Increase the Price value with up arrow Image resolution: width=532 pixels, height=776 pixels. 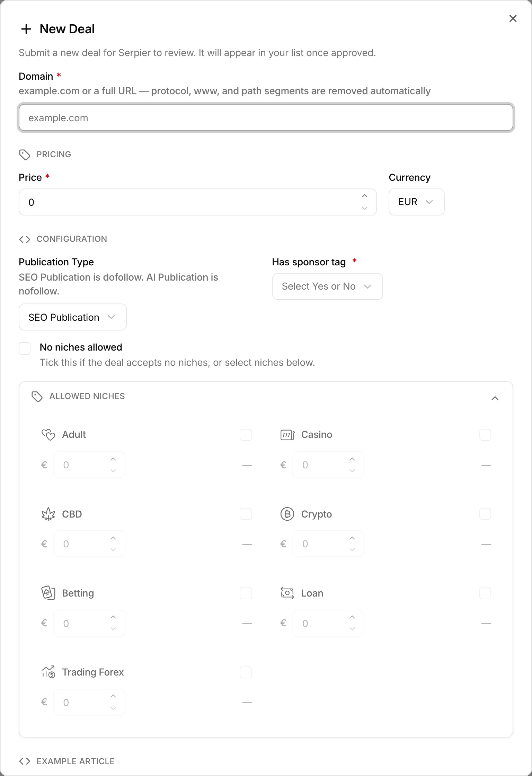365,196
